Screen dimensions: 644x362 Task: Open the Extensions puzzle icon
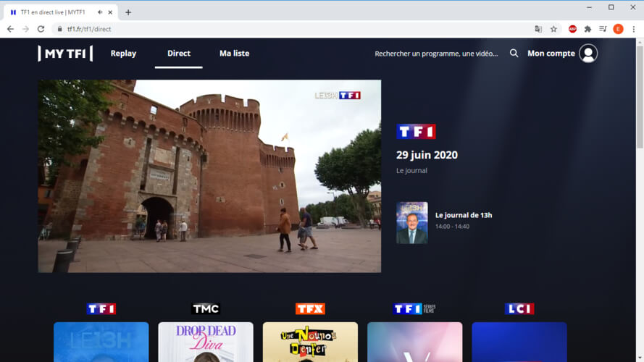pos(587,29)
